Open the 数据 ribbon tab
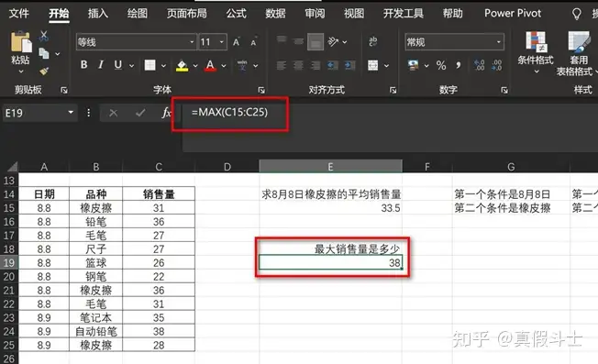 click(x=275, y=14)
